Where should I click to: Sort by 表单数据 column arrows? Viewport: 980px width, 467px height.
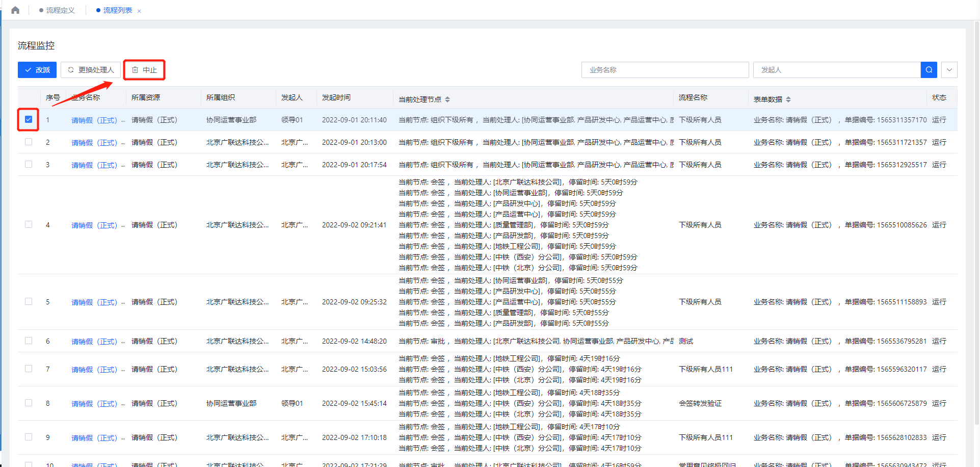click(788, 99)
